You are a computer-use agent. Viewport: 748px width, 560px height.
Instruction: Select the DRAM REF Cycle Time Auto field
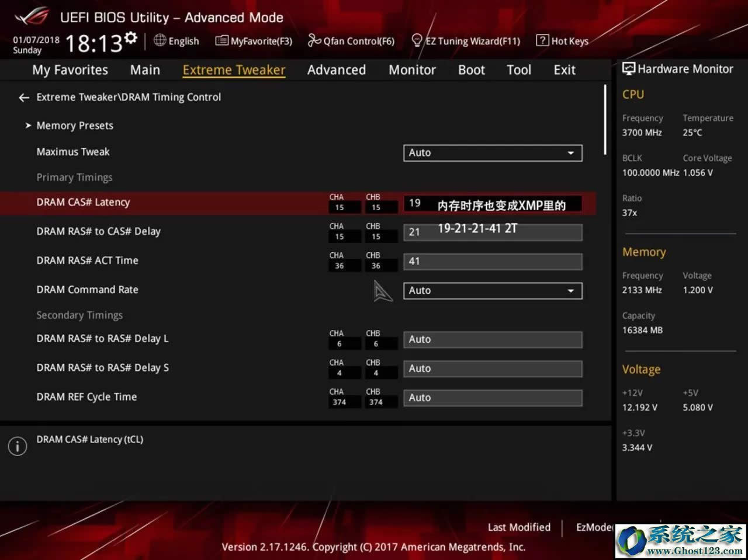(492, 398)
